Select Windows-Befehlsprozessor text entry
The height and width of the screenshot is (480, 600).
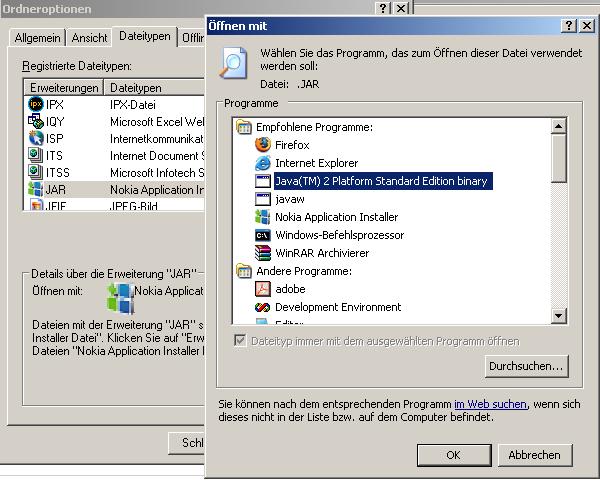(x=340, y=235)
